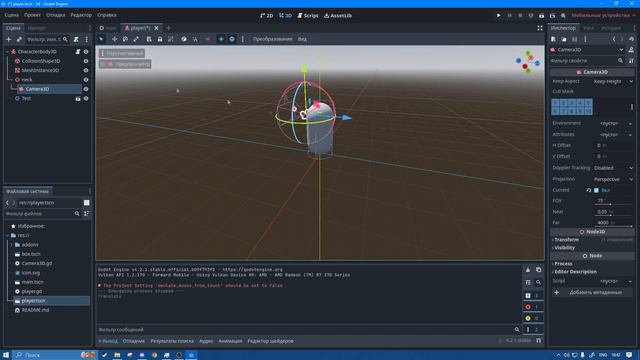
Task: Toggle the standard messages filter
Action: [532, 296]
